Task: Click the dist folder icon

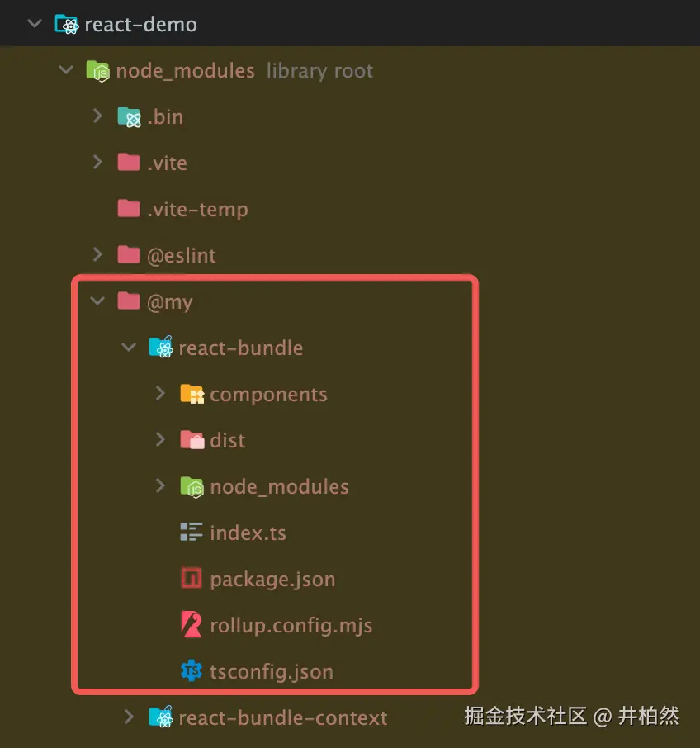Action: (x=192, y=440)
